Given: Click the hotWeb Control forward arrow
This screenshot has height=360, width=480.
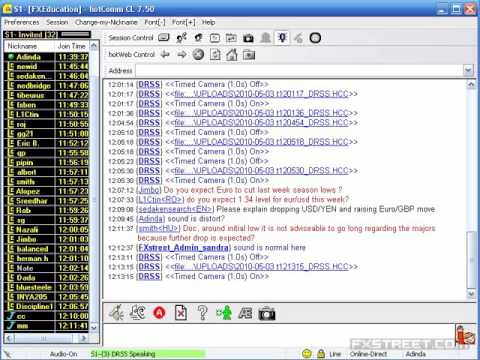Looking at the screenshot, I should point(182,54).
